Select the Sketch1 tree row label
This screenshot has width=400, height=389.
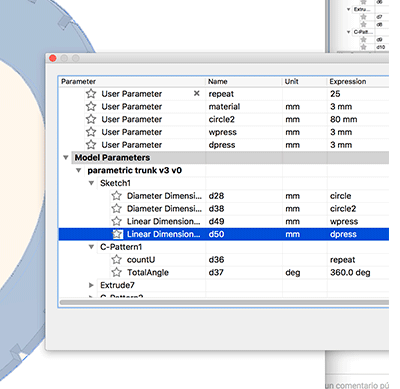115,183
